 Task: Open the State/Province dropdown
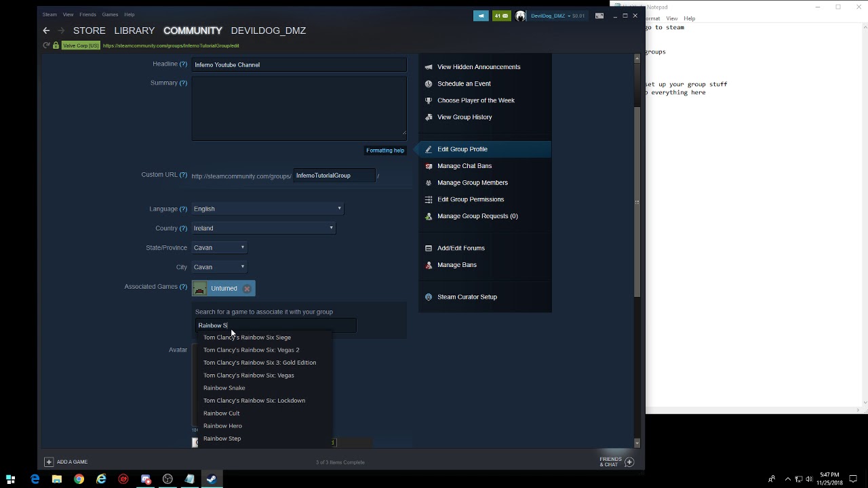pos(219,247)
